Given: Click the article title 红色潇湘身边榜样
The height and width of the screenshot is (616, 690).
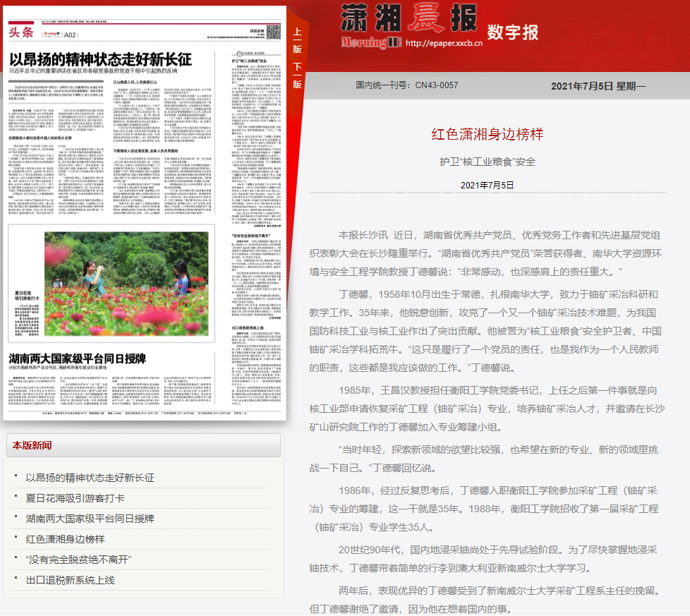Looking at the screenshot, I should (488, 134).
